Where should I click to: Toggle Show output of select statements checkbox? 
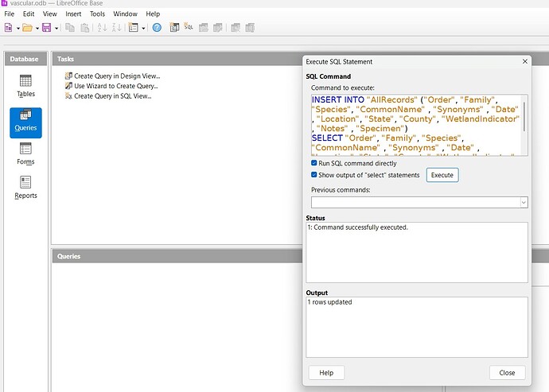[x=314, y=175]
